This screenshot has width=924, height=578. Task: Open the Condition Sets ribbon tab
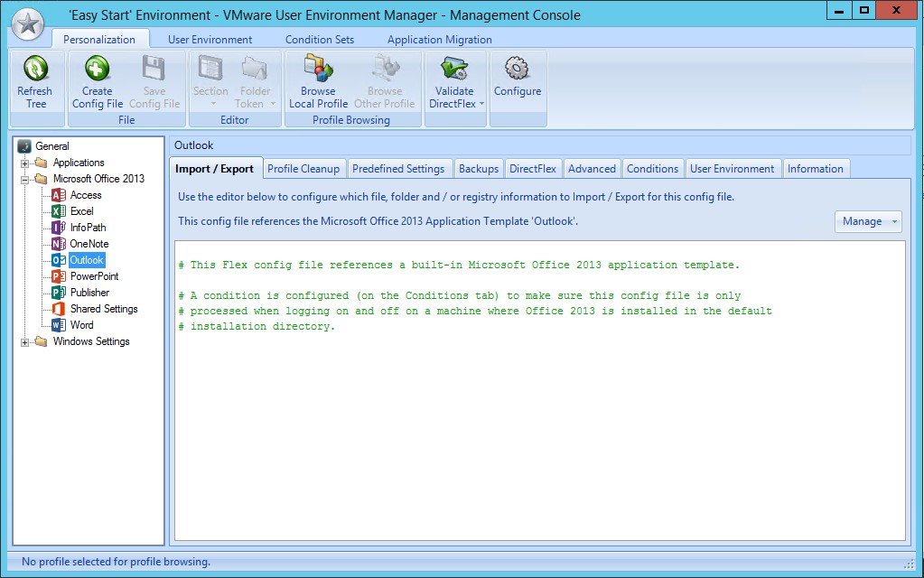tap(320, 40)
